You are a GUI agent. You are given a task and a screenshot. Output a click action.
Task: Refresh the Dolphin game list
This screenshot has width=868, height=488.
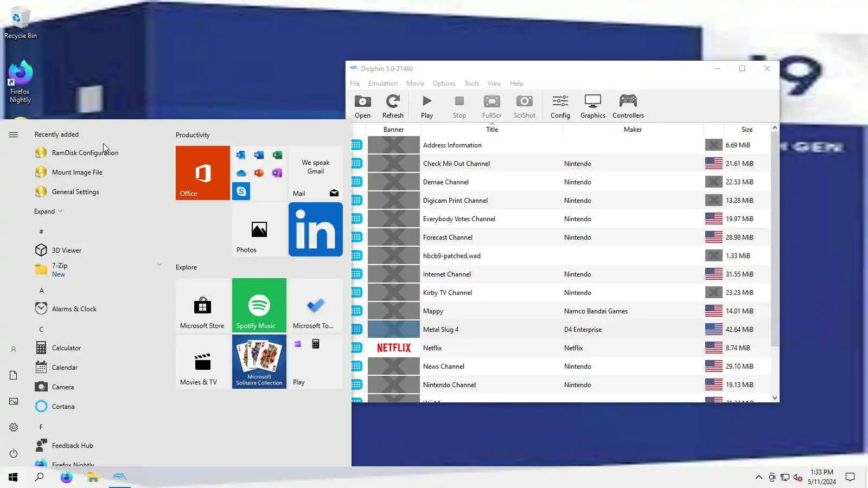click(393, 106)
